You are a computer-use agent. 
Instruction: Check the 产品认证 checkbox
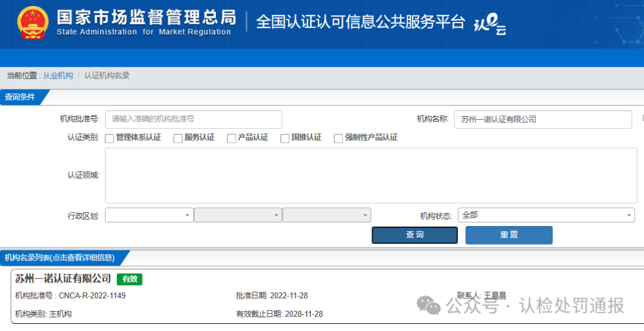[x=231, y=138]
